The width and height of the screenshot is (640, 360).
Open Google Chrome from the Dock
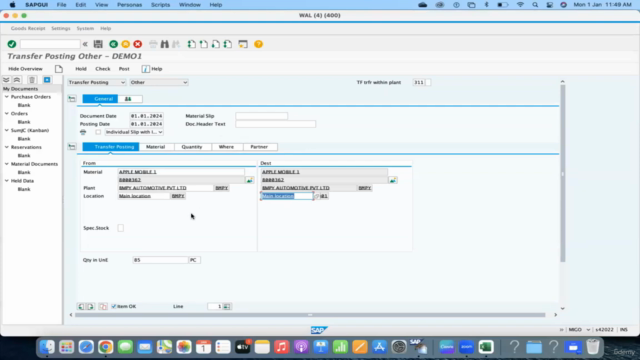[x=105, y=347]
